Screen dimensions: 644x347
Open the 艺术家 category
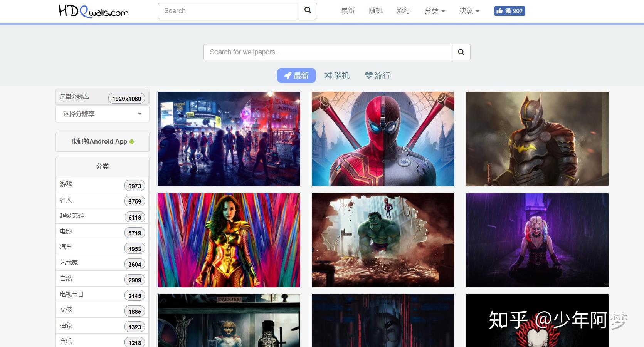pos(103,263)
